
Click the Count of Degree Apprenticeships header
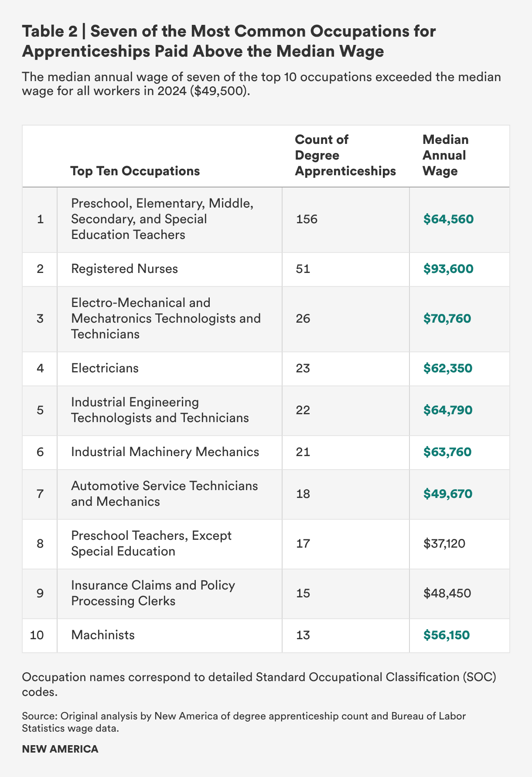pos(345,155)
